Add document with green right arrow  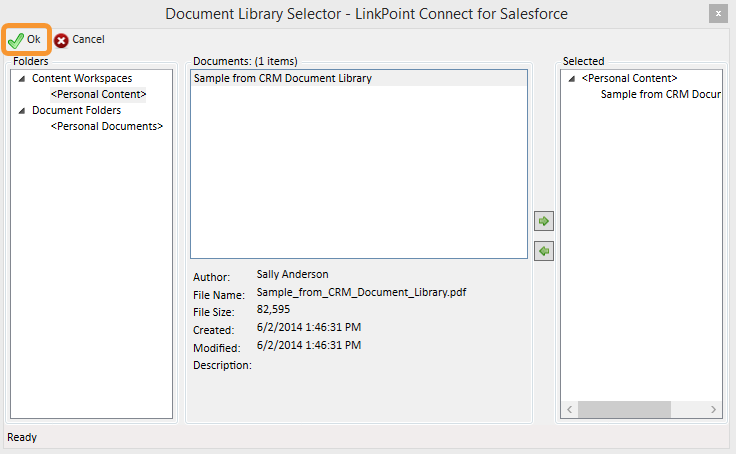point(544,221)
